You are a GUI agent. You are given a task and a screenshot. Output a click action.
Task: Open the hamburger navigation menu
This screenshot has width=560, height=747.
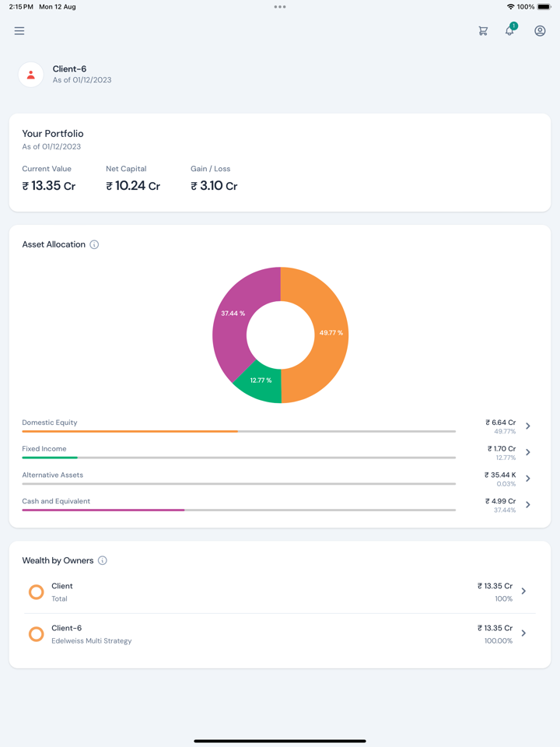19,31
